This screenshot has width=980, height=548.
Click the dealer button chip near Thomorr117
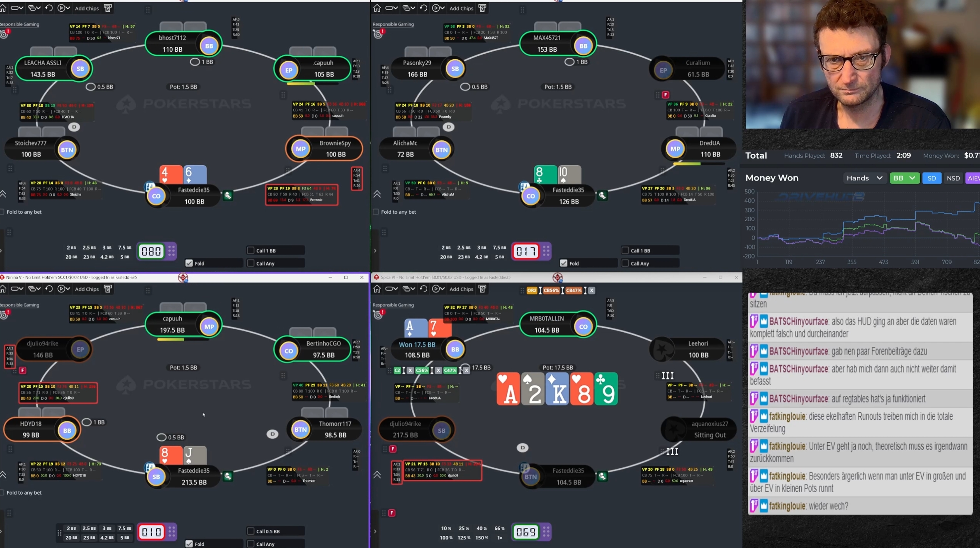pyautogui.click(x=273, y=434)
